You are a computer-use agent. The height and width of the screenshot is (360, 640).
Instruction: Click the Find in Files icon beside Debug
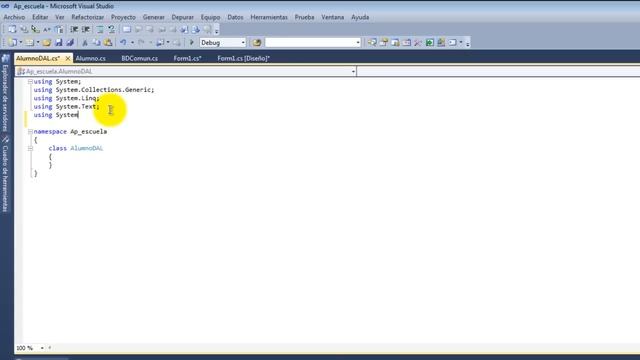pyautogui.click(x=257, y=42)
